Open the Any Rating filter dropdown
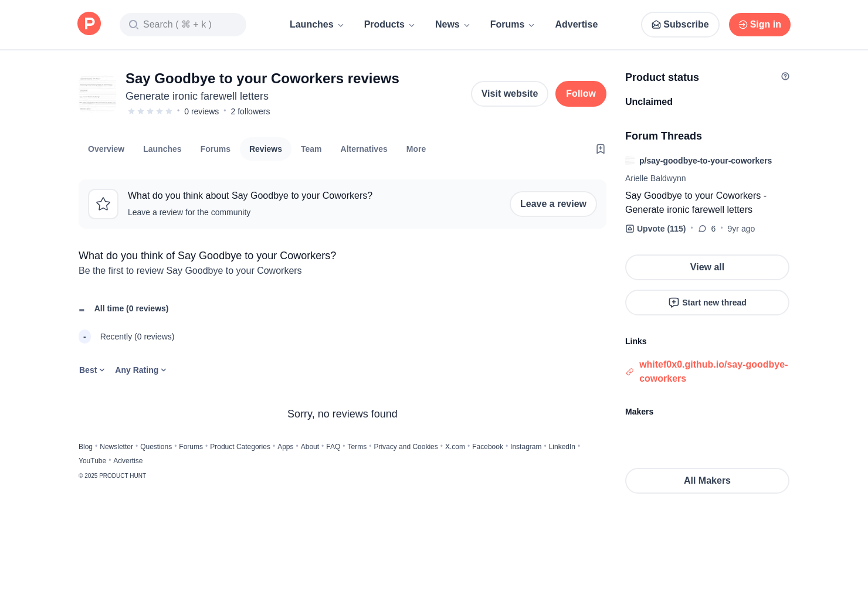 [141, 370]
